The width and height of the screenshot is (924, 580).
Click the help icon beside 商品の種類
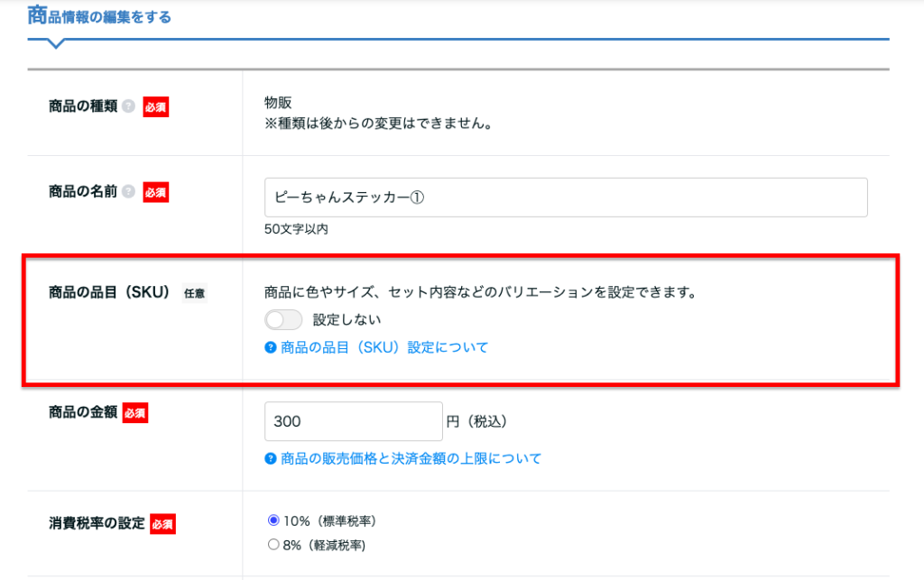click(128, 106)
